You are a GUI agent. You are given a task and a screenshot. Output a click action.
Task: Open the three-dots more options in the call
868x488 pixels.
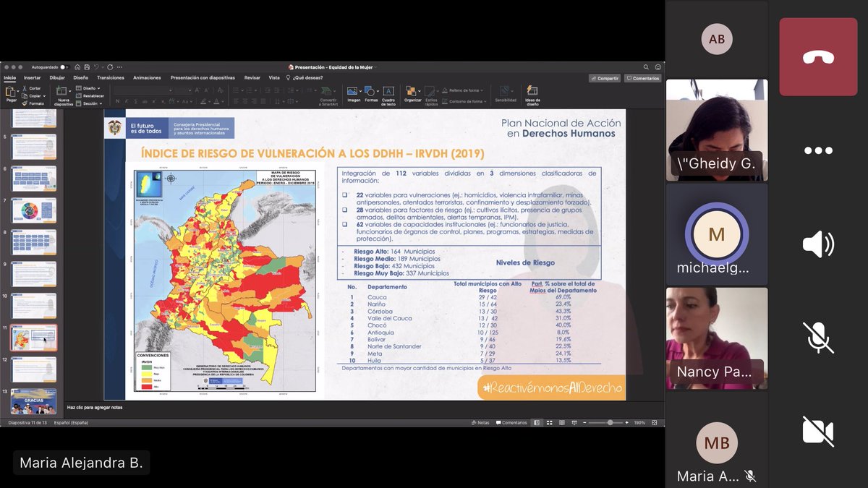(x=818, y=151)
